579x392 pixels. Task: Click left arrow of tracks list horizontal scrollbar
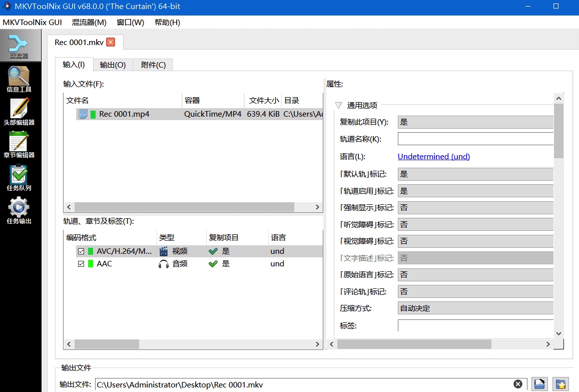pos(69,344)
